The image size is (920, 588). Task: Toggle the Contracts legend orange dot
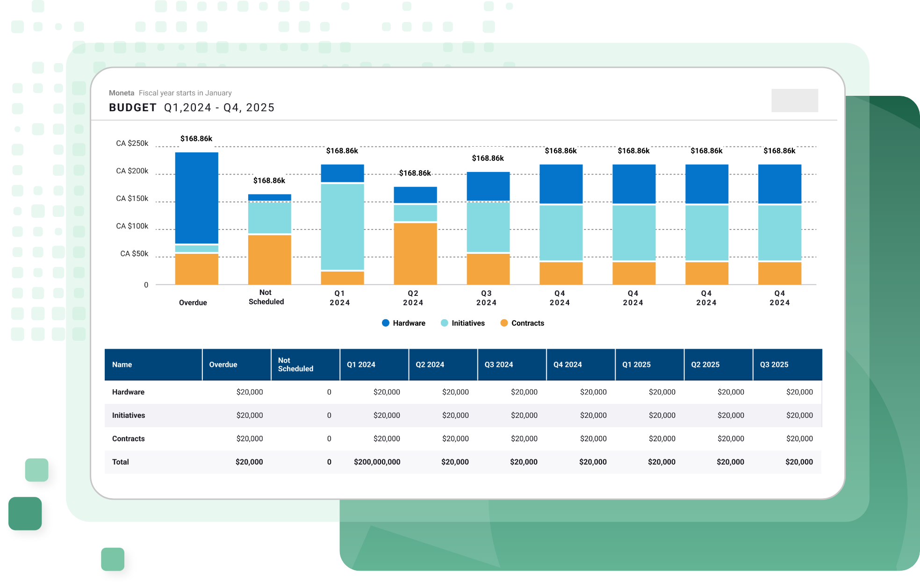(x=504, y=323)
